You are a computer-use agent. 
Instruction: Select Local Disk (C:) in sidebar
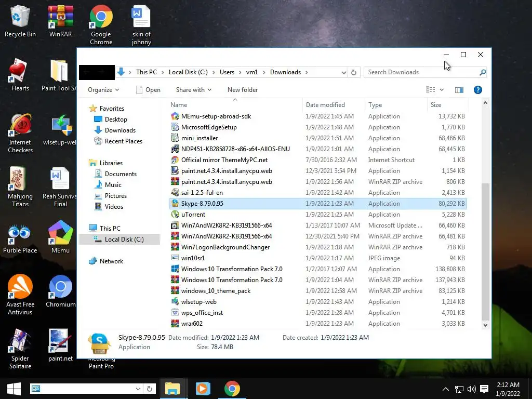pyautogui.click(x=119, y=240)
